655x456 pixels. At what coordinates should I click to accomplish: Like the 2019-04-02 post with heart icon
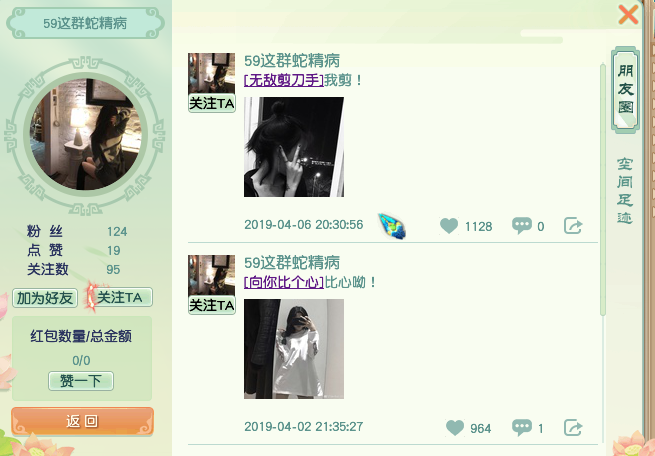pos(455,428)
